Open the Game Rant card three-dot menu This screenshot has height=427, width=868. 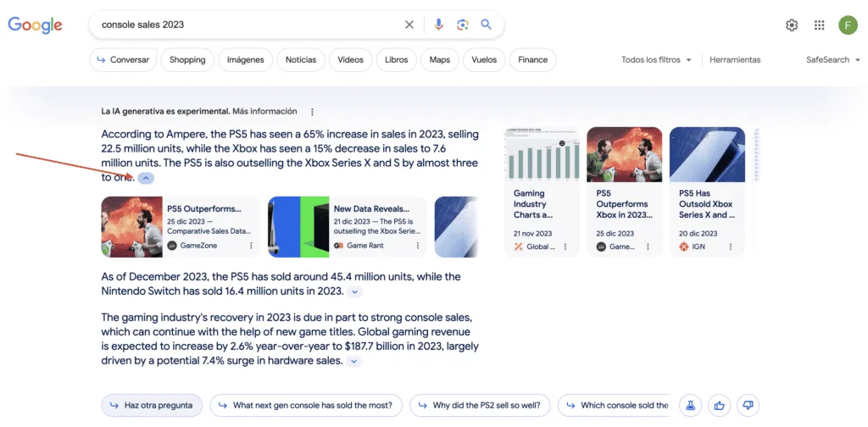417,246
